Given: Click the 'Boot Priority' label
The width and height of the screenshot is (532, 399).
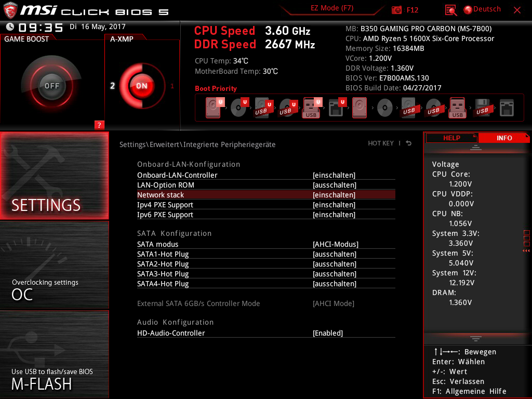Looking at the screenshot, I should [x=216, y=88].
